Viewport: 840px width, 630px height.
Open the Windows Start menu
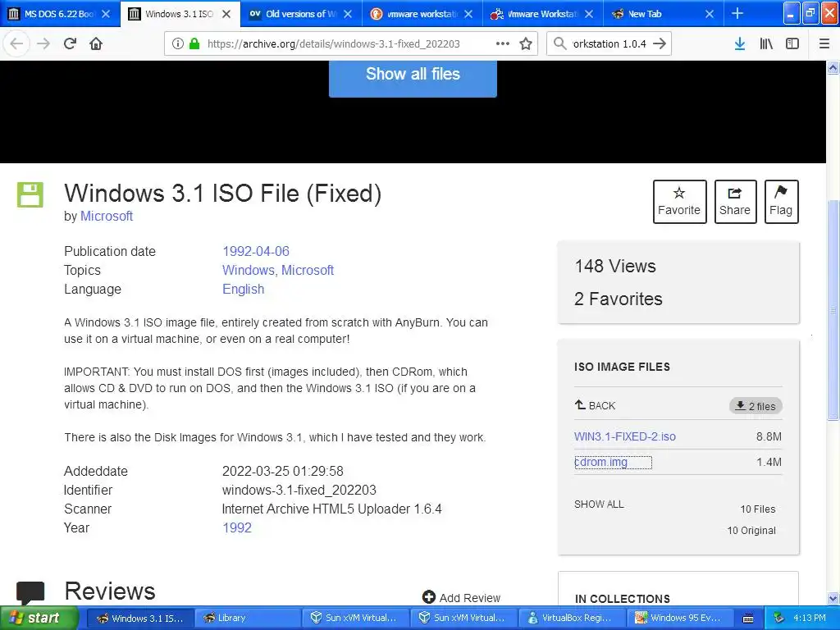coord(39,618)
